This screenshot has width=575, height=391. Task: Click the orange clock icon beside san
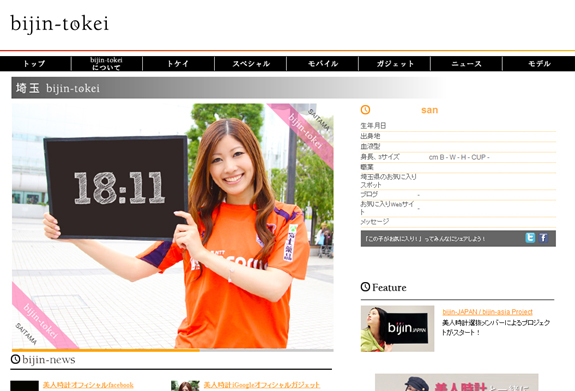point(365,110)
